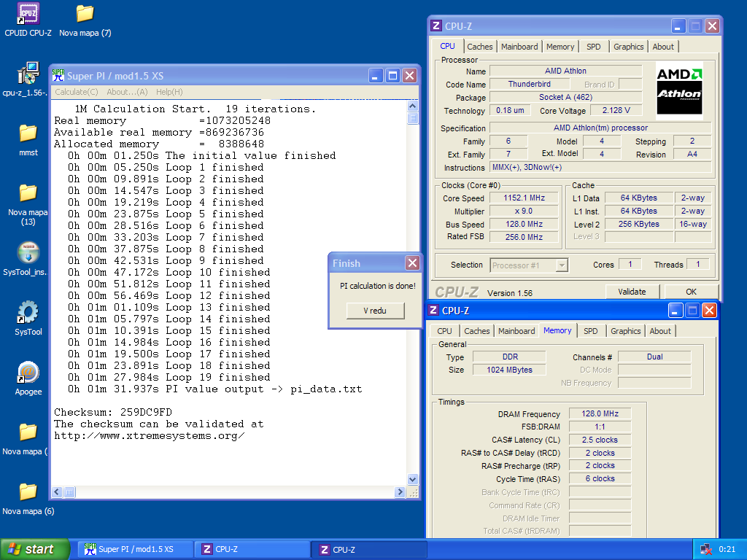Switch to Caches tab in top CPU-Z window
Viewport: 747px width, 560px height.
pos(480,47)
